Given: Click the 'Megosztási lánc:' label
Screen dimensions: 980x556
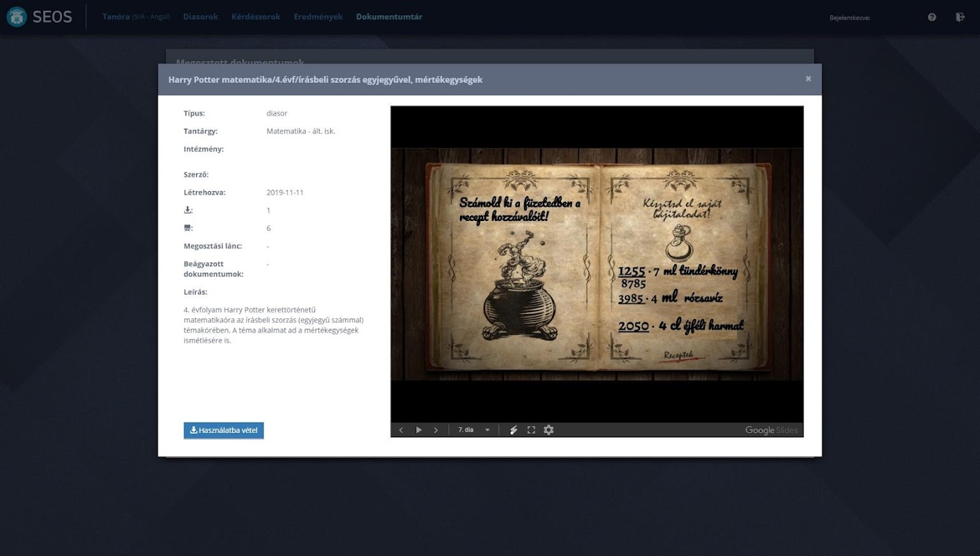Looking at the screenshot, I should point(212,246).
